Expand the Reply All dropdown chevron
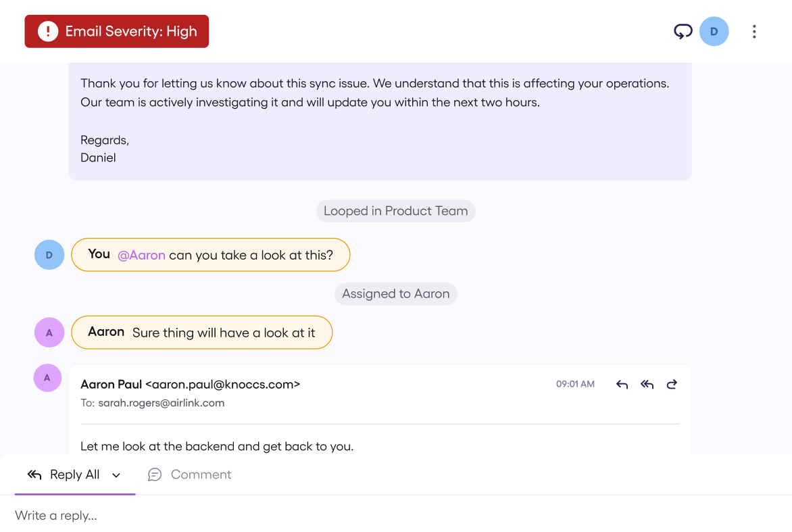 (x=116, y=475)
